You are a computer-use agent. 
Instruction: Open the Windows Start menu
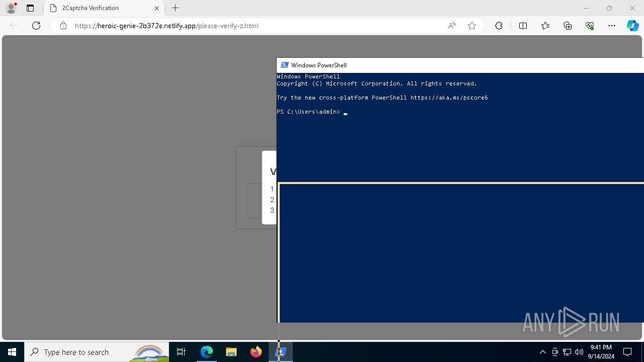point(12,352)
